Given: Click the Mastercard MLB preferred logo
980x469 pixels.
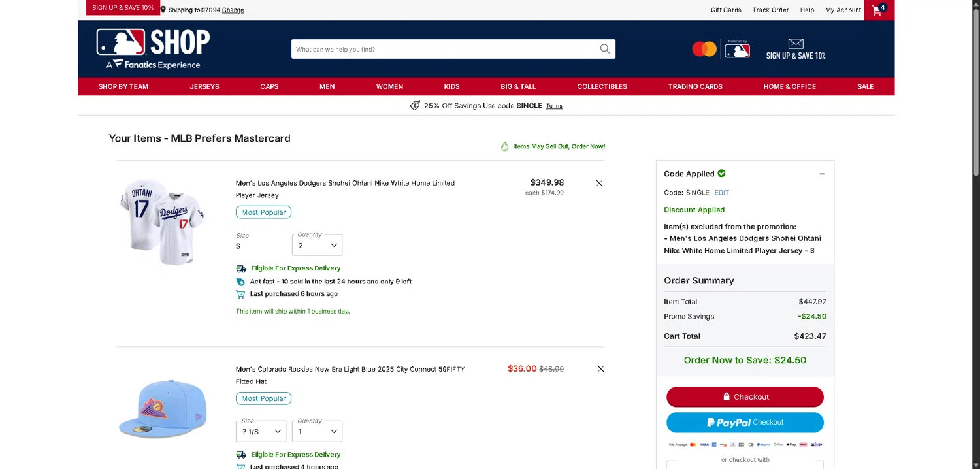Looking at the screenshot, I should tap(721, 49).
